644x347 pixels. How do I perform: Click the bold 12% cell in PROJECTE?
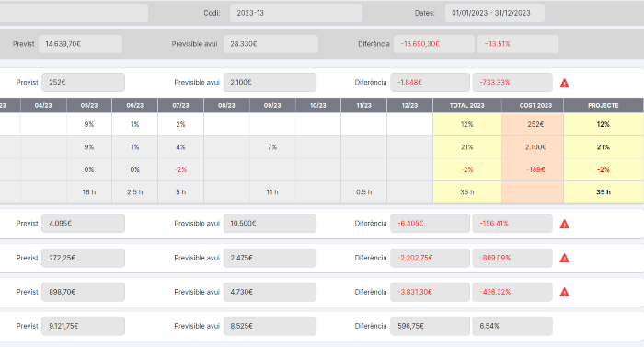tap(604, 124)
